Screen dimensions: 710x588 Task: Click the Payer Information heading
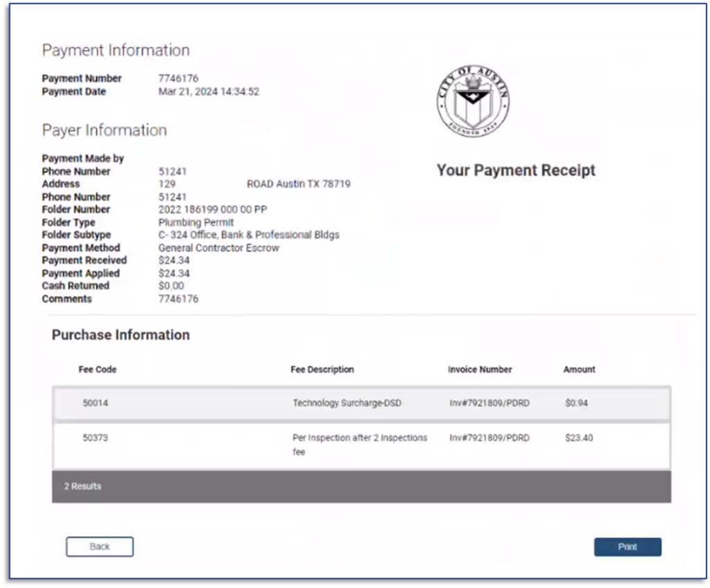pyautogui.click(x=104, y=130)
